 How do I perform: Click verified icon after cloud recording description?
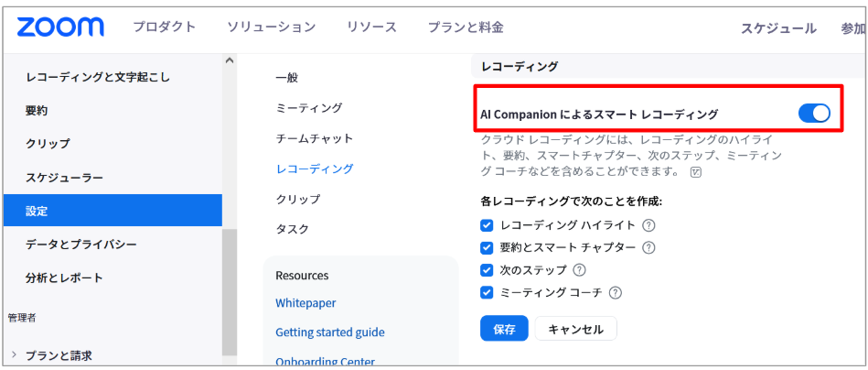pyautogui.click(x=696, y=172)
